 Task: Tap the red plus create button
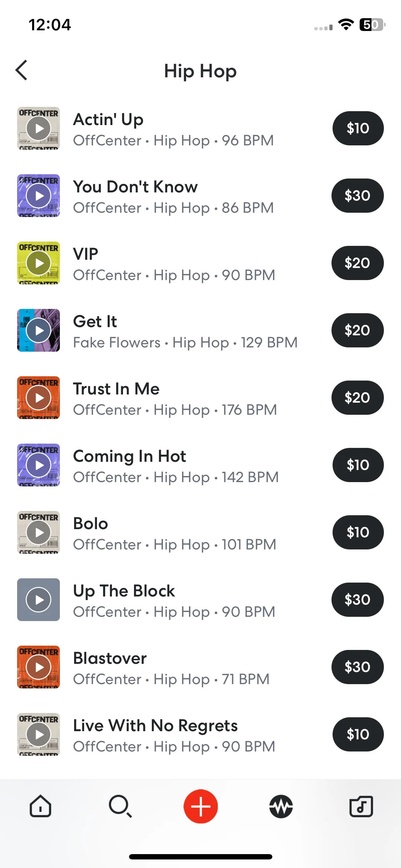coord(201,806)
